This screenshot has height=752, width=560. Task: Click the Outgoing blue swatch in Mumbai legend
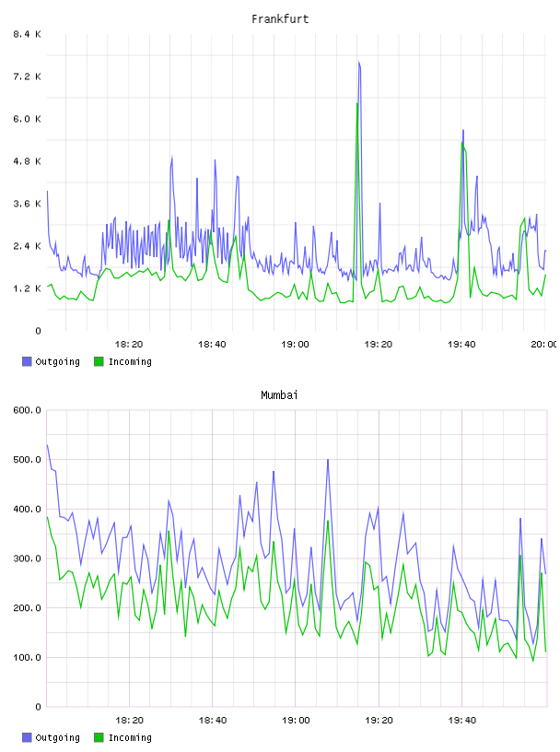27,737
